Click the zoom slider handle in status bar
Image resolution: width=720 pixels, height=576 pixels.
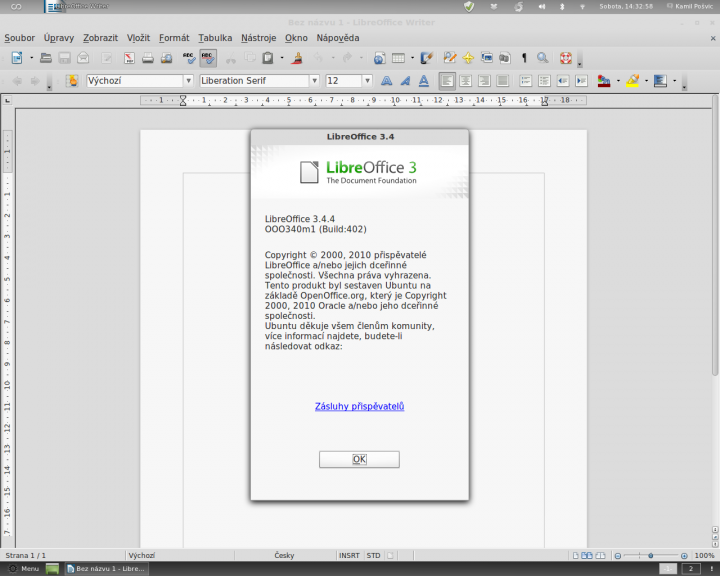pyautogui.click(x=651, y=556)
